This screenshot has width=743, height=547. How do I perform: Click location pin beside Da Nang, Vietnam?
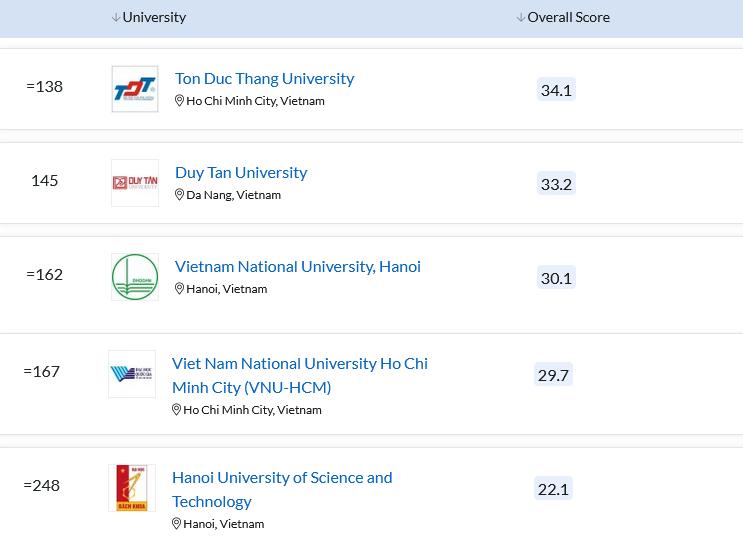pos(180,195)
